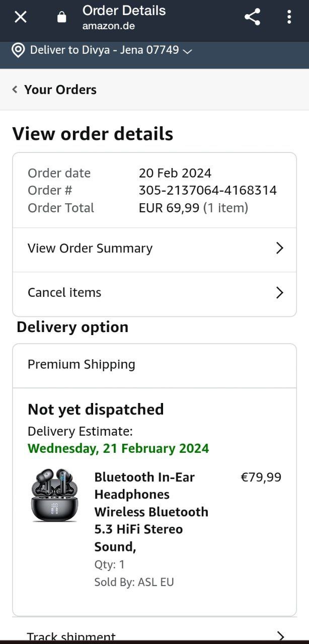
Task: Tap the order number 305-2137064-4168314
Action: point(207,191)
